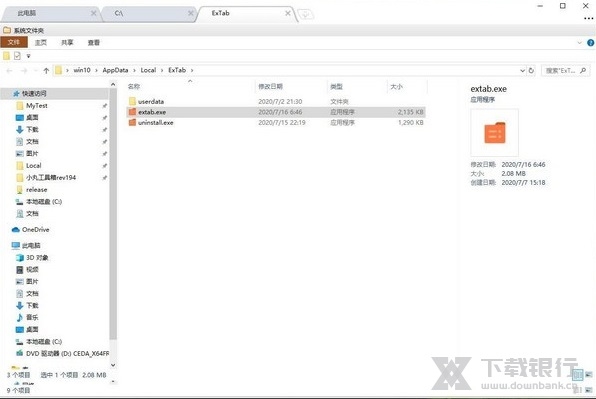This screenshot has height=399, width=596.
Task: Unpin MyTest via its pin icon
Action: 105,106
